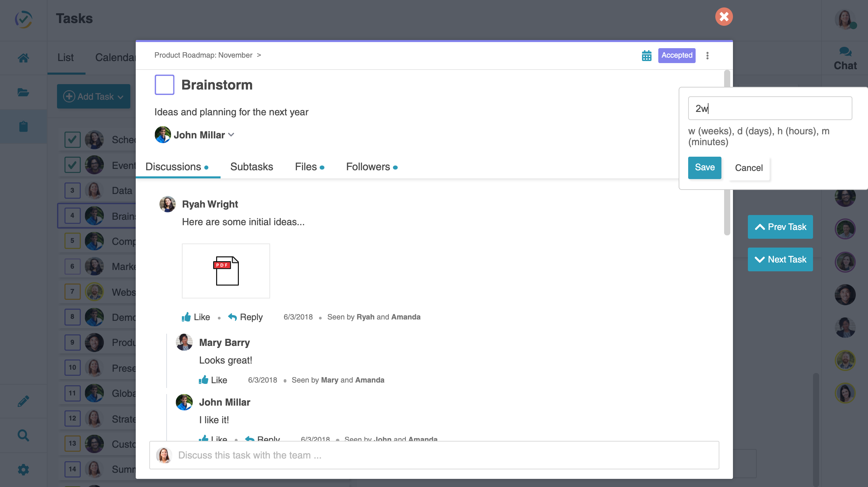Click the time estimate input field
Screen dimensions: 868x487
click(x=770, y=108)
